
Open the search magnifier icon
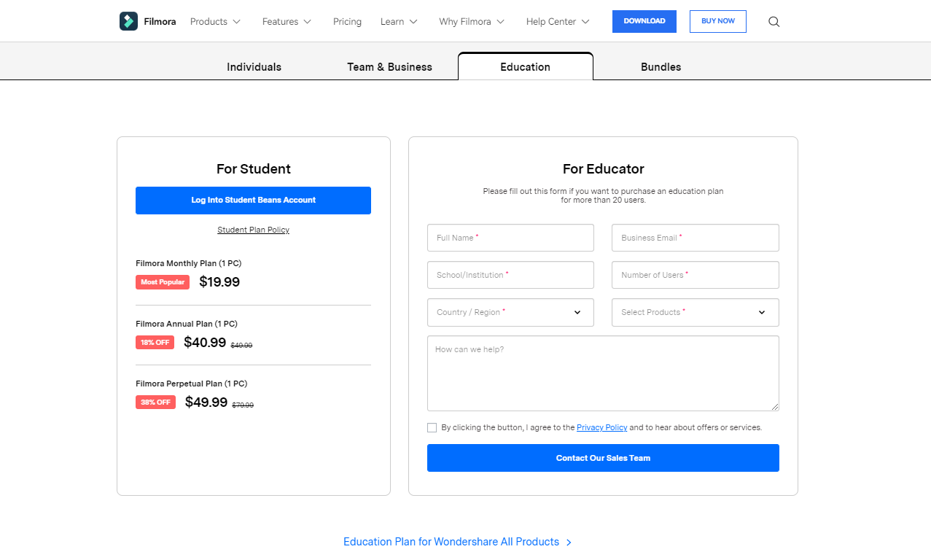[x=774, y=22]
